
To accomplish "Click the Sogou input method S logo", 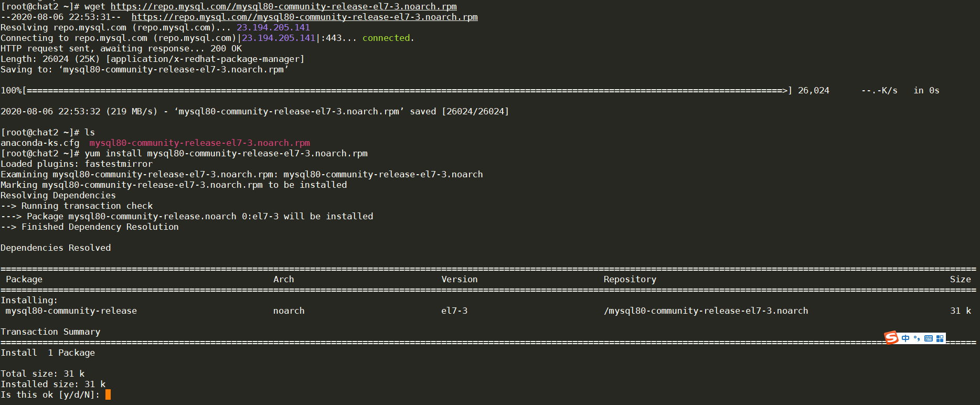I will pyautogui.click(x=891, y=338).
